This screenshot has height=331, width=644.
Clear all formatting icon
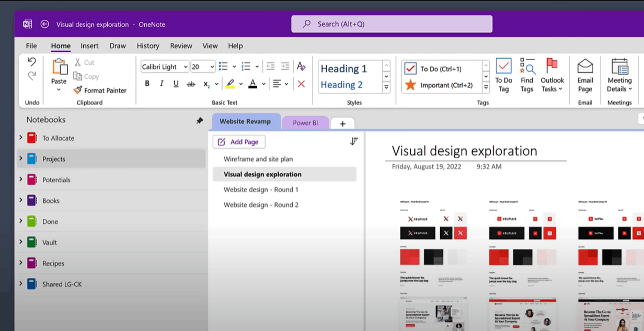click(x=301, y=66)
